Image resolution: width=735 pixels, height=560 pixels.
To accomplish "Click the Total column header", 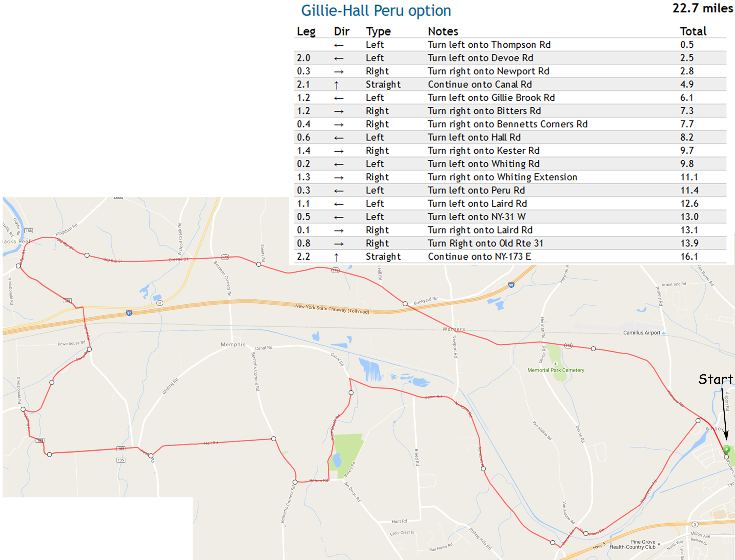I will (x=693, y=31).
